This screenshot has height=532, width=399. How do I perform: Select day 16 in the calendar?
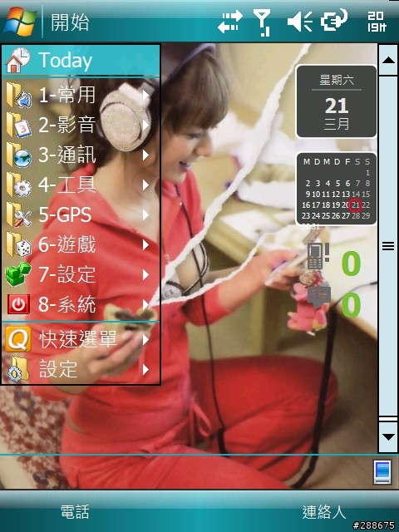click(x=306, y=205)
